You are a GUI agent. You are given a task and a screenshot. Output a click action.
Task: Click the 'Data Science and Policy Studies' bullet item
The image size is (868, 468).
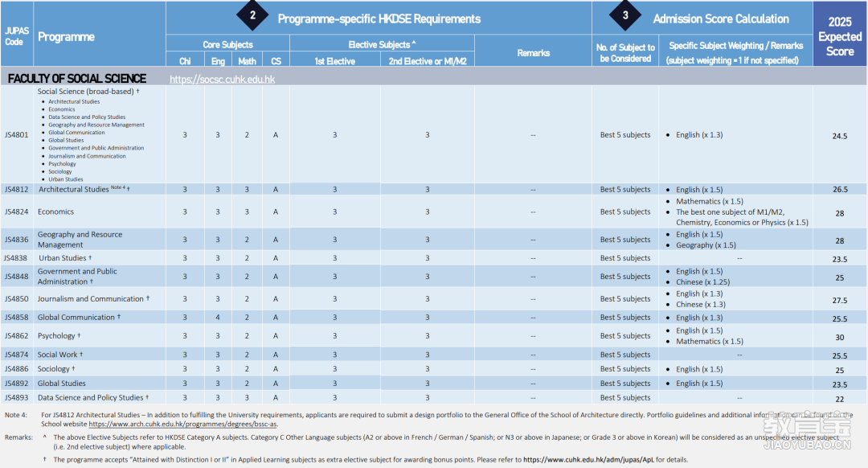tap(87, 117)
